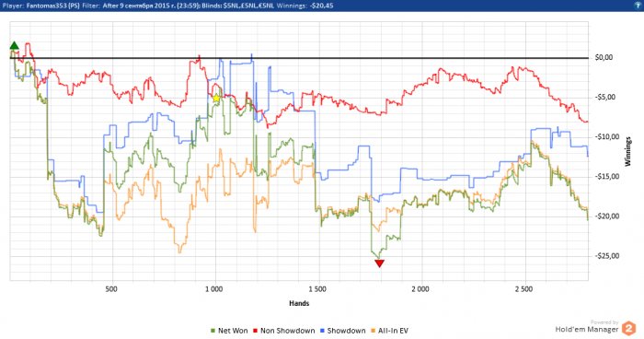This screenshot has height=339, width=644.
Task: Toggle the Non Showdown legend entry
Action: 283,331
